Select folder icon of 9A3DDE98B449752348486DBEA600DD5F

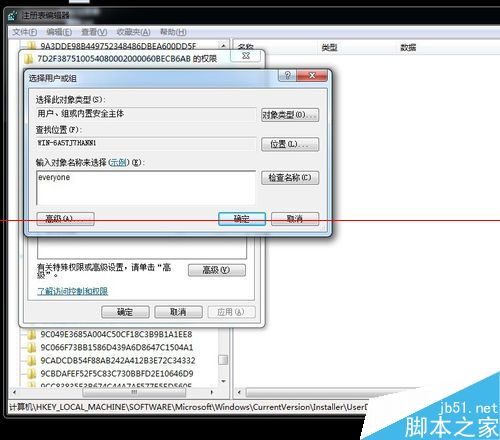(32, 45)
